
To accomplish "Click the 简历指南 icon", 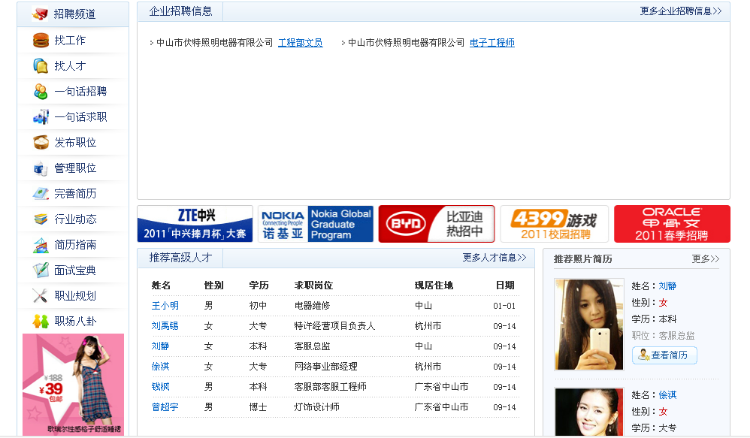I will pyautogui.click(x=41, y=245).
